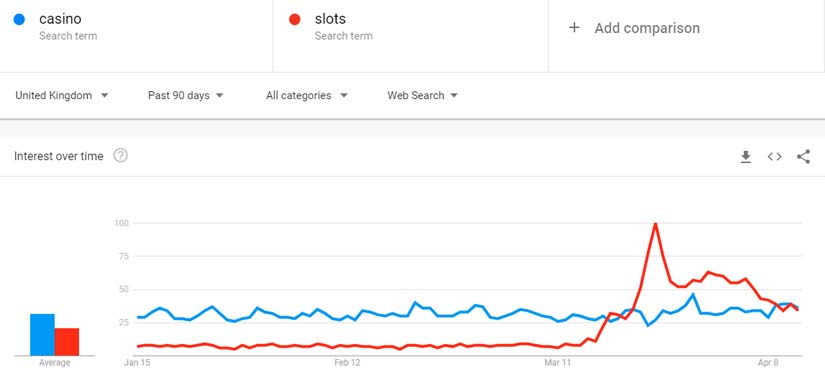Image resolution: width=825 pixels, height=376 pixels.
Task: Open the United Kingdom region dropdown
Action: pyautogui.click(x=62, y=96)
